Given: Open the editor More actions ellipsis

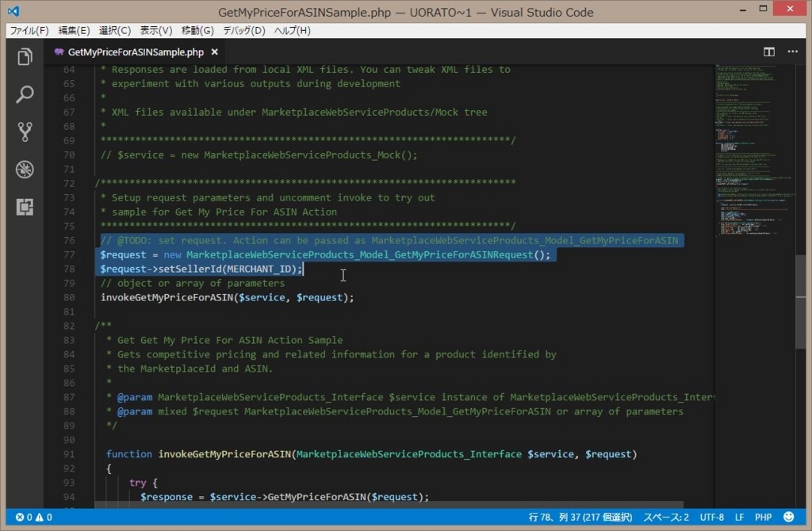Looking at the screenshot, I should point(792,52).
